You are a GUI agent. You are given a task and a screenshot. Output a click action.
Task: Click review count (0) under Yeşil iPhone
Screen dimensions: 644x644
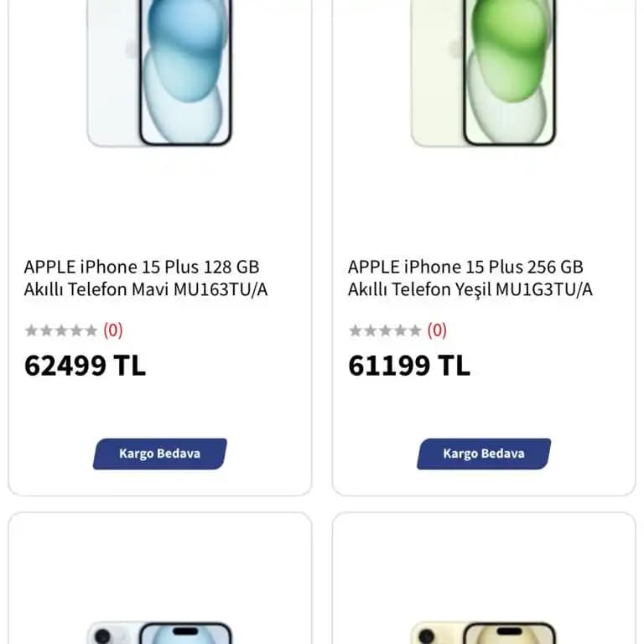[437, 330]
